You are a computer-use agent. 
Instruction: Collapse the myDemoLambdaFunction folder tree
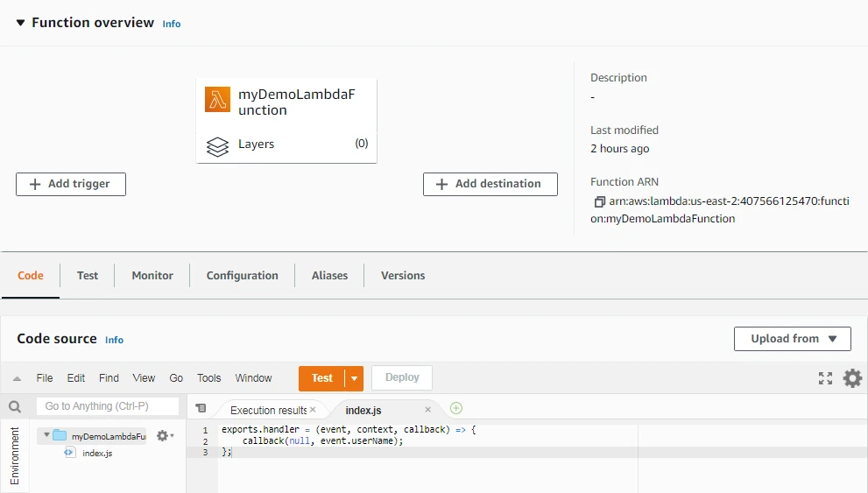point(46,435)
